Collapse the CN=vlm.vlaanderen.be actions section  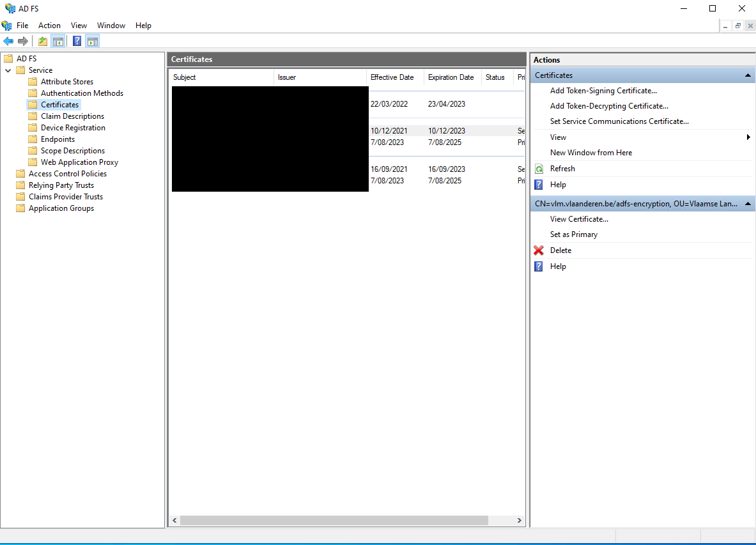(x=748, y=204)
